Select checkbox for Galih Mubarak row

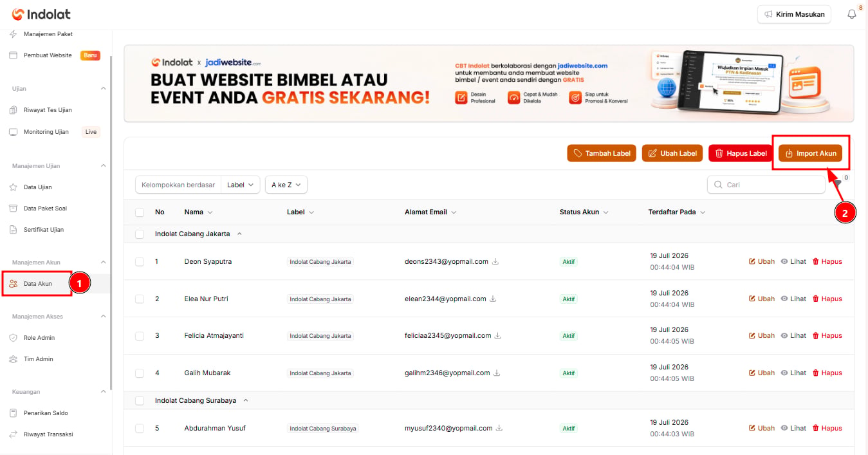140,373
